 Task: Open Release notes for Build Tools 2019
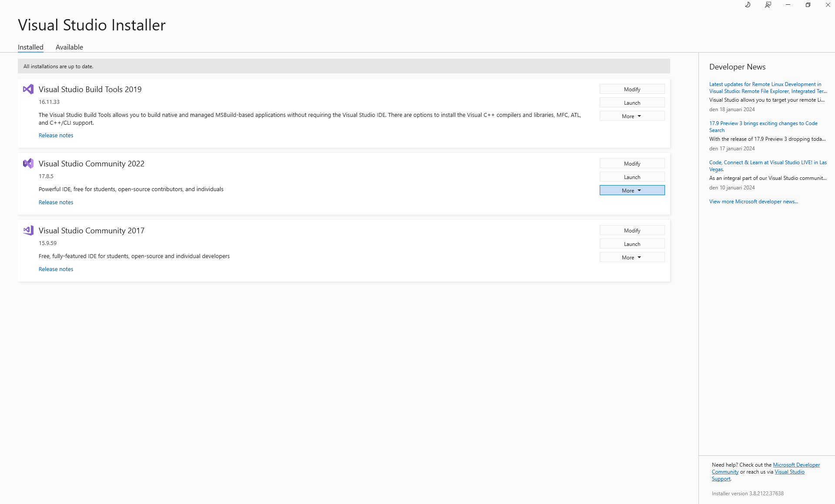click(56, 135)
